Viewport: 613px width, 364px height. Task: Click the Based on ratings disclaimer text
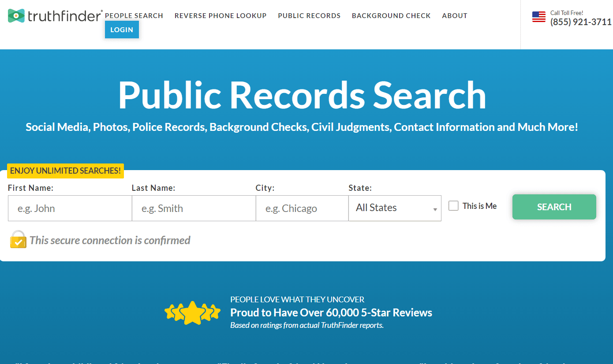click(x=307, y=325)
